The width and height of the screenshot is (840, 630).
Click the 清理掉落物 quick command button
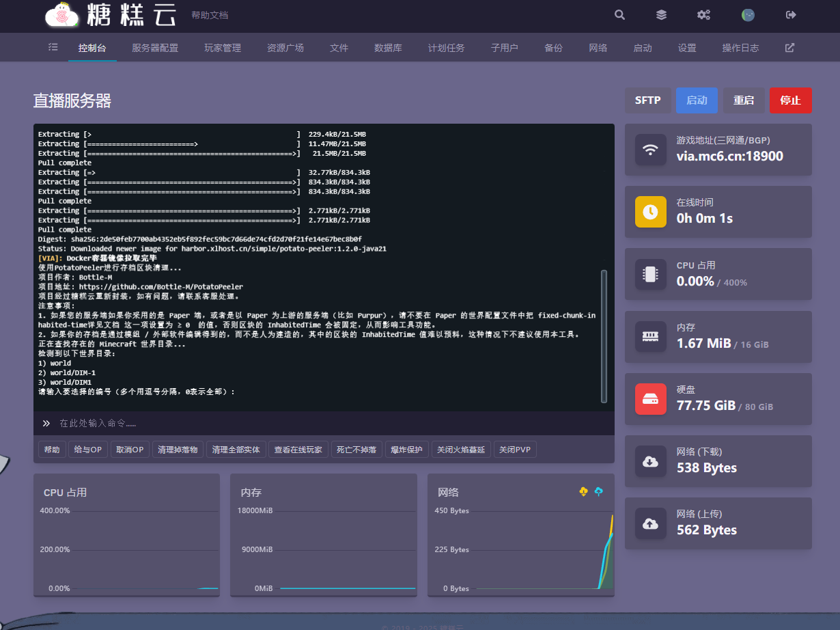coord(178,450)
